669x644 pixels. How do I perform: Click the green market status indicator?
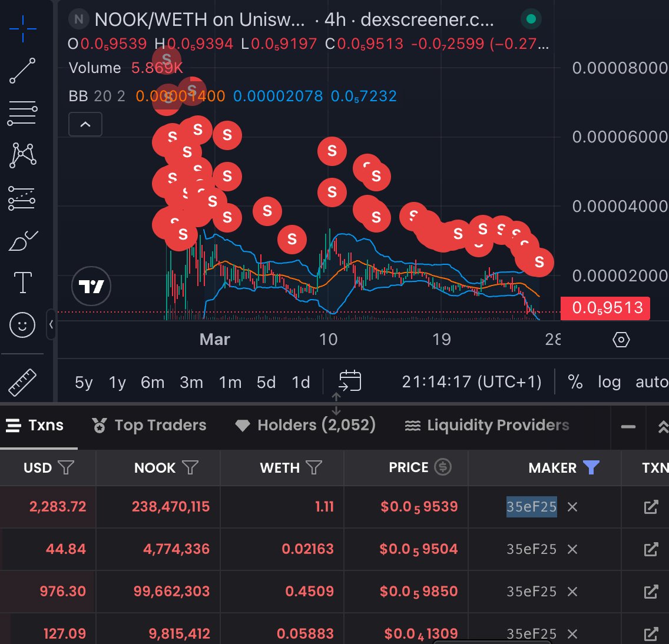531,19
